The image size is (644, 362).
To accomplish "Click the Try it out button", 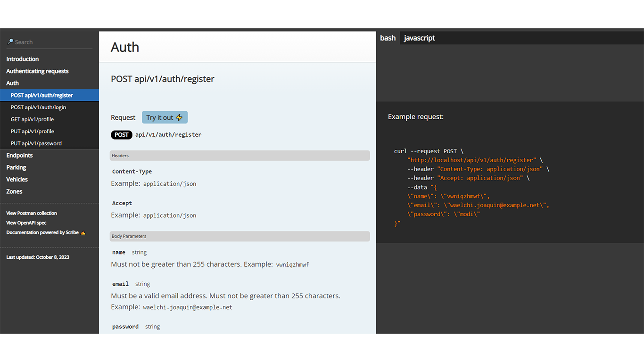I will click(x=165, y=117).
